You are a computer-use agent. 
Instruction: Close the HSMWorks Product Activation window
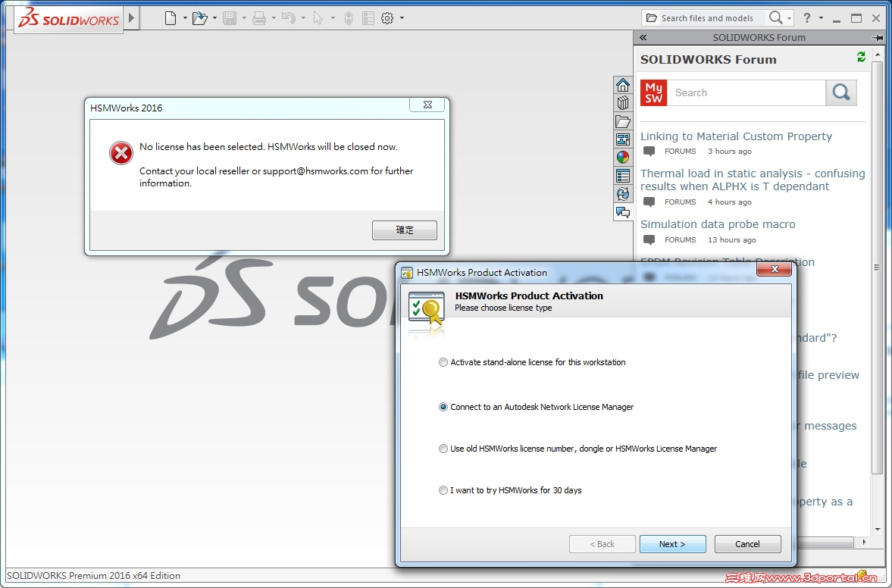774,269
